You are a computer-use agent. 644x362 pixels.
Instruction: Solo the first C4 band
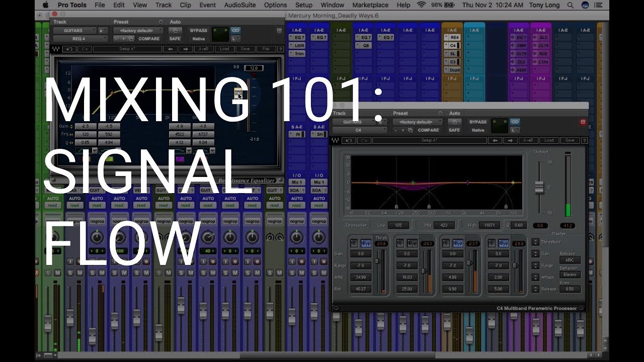(354, 243)
